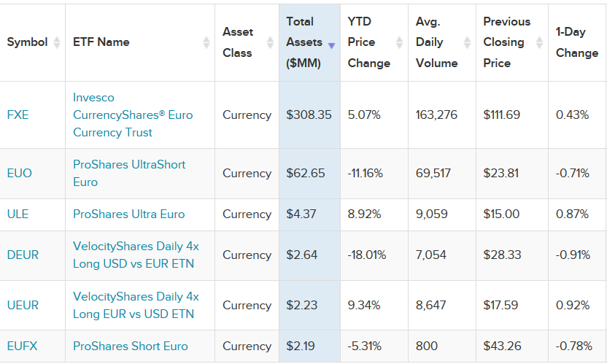Select the 8,647 daily volume value
607x364 pixels.
pos(431,305)
